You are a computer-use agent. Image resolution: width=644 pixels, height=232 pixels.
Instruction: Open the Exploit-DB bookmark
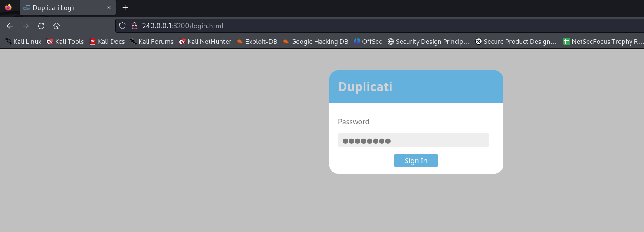257,42
